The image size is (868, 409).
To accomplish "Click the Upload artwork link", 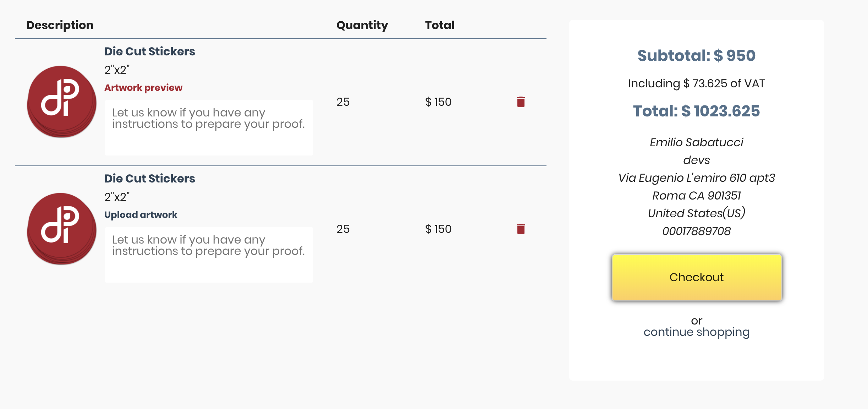I will point(141,215).
